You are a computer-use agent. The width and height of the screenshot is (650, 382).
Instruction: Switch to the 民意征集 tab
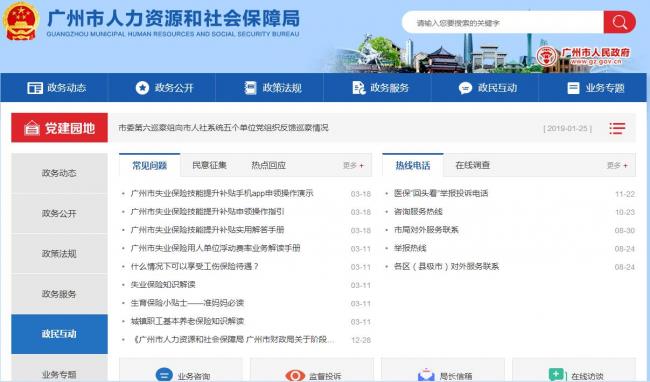209,165
